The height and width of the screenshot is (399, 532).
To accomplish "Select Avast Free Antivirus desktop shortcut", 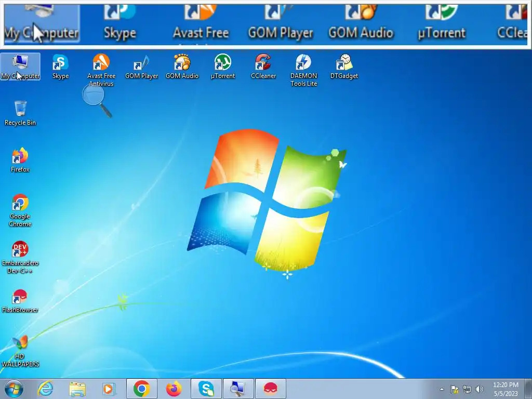I will tap(101, 70).
